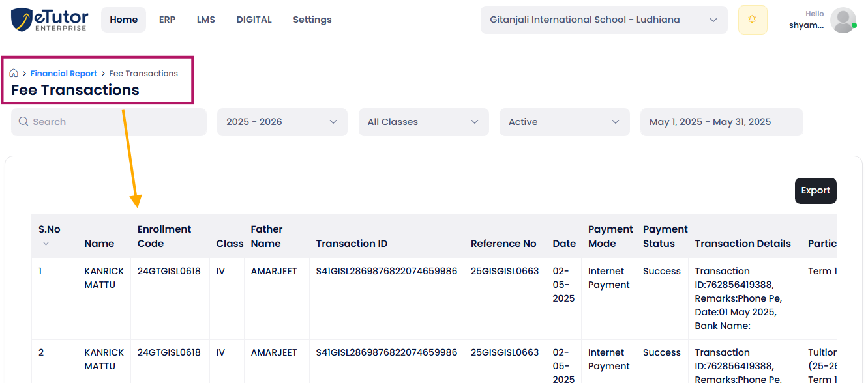868x383 pixels.
Task: Open the Settings menu
Action: pos(312,20)
